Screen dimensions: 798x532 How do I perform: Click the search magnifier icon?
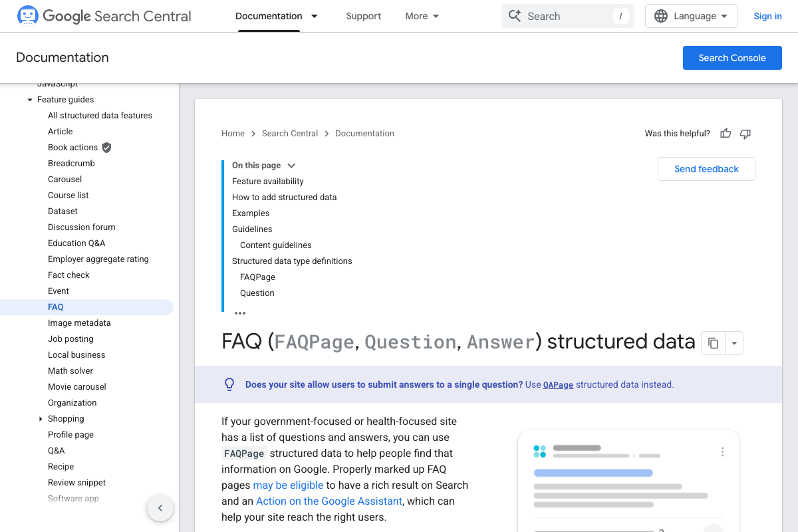(515, 15)
